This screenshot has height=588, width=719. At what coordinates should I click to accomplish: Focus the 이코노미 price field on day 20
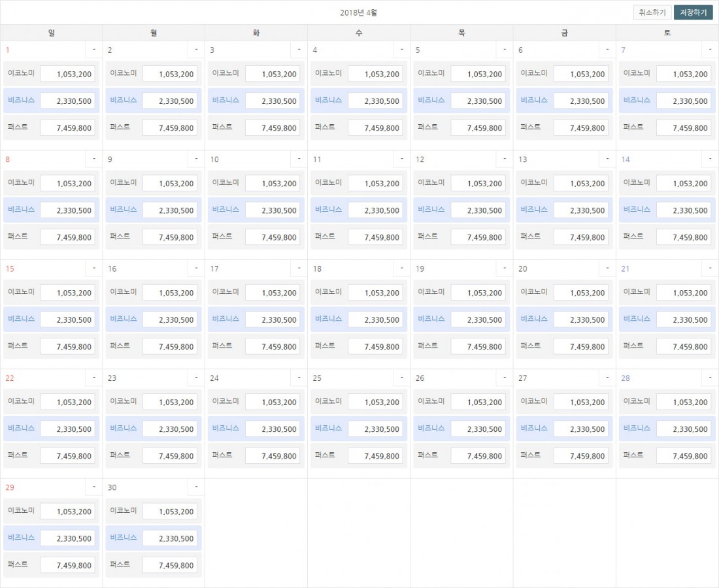(581, 293)
